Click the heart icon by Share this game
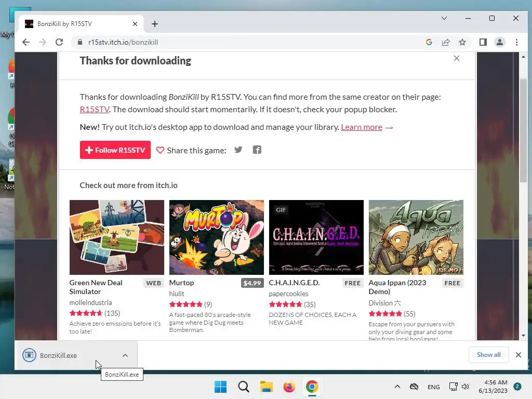This screenshot has width=532, height=399. (x=160, y=150)
